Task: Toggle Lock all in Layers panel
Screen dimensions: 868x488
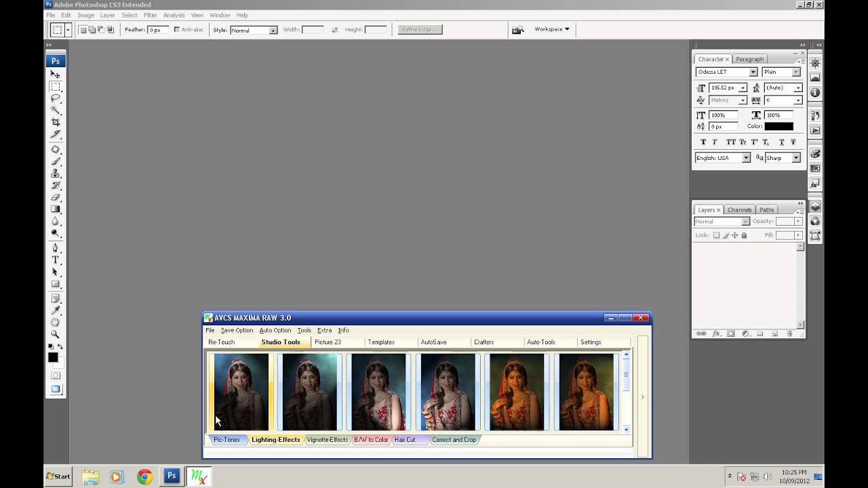Action: 744,235
